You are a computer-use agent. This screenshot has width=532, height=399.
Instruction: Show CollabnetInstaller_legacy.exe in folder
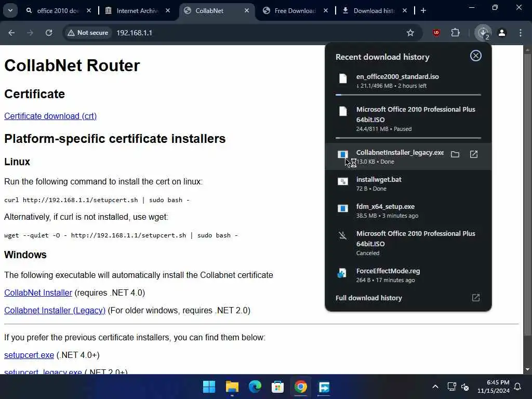(455, 155)
